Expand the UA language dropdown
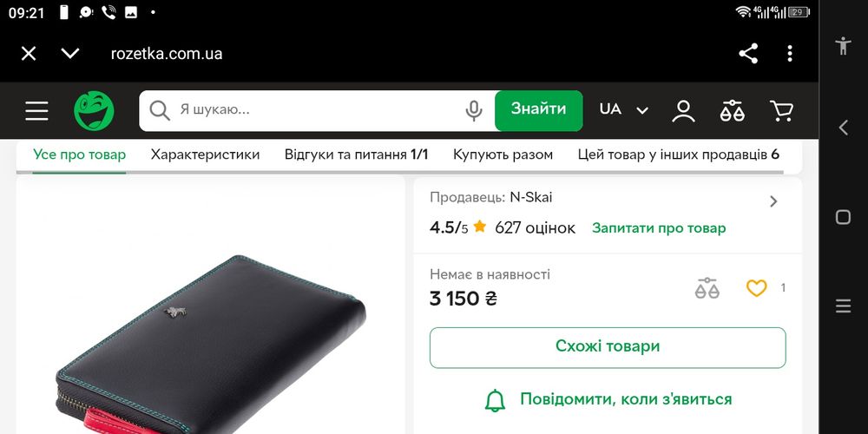The width and height of the screenshot is (868, 434). 623,109
